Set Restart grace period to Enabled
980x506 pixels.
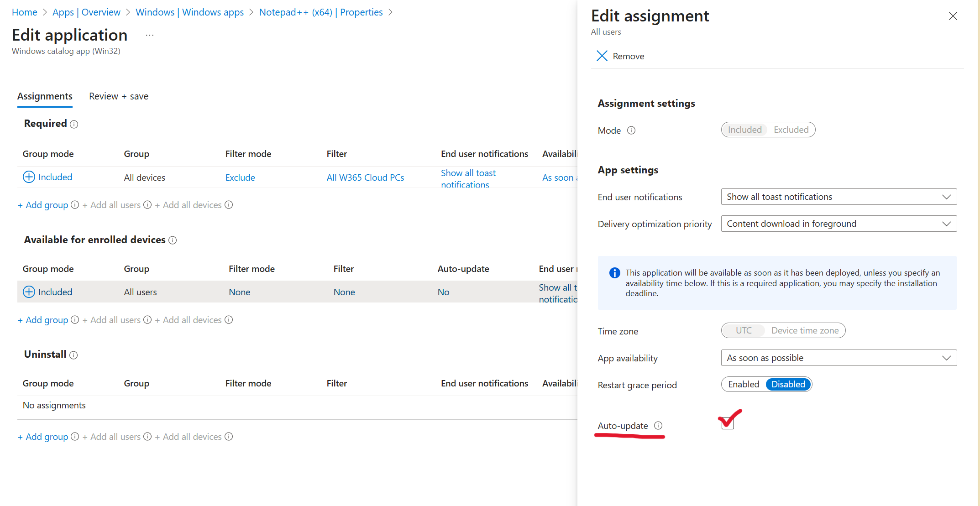click(x=743, y=385)
